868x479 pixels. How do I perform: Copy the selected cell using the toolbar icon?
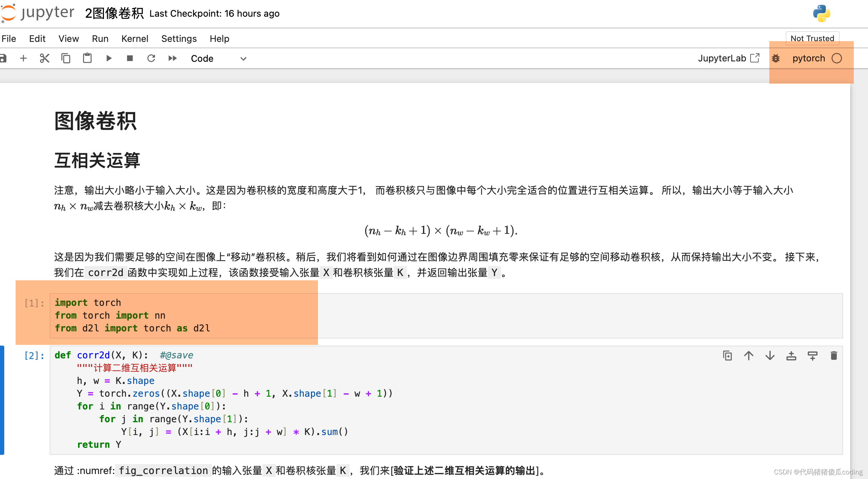coord(66,58)
